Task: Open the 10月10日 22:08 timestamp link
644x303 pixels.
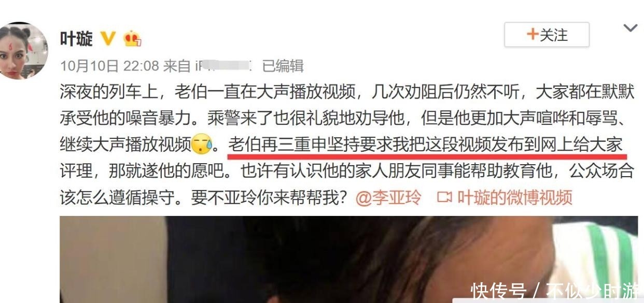Action: click(109, 66)
